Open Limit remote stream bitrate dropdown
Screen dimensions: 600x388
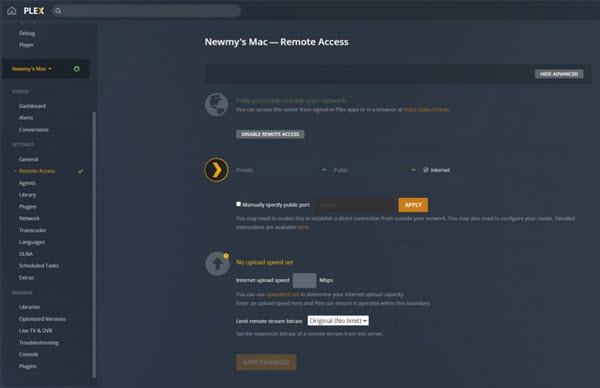(x=338, y=321)
